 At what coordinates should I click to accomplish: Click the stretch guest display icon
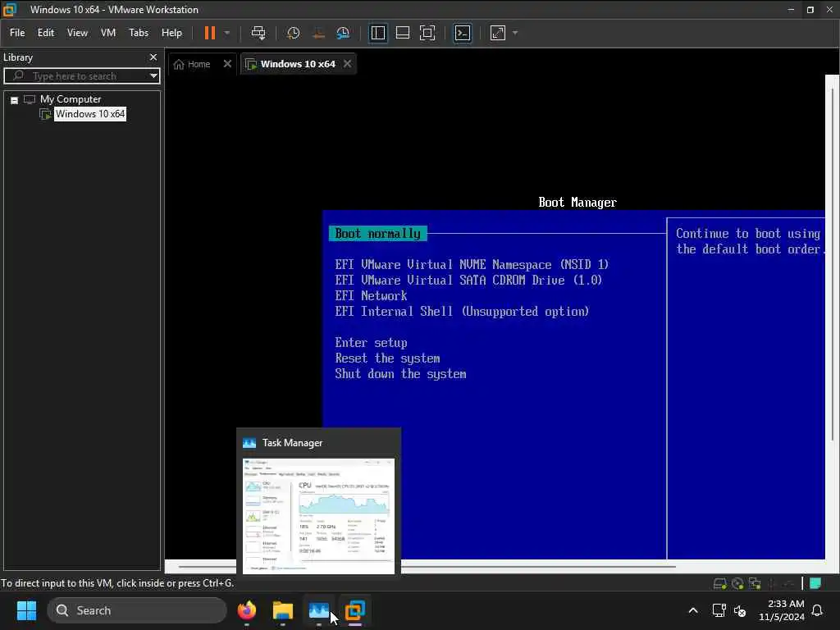pyautogui.click(x=498, y=33)
